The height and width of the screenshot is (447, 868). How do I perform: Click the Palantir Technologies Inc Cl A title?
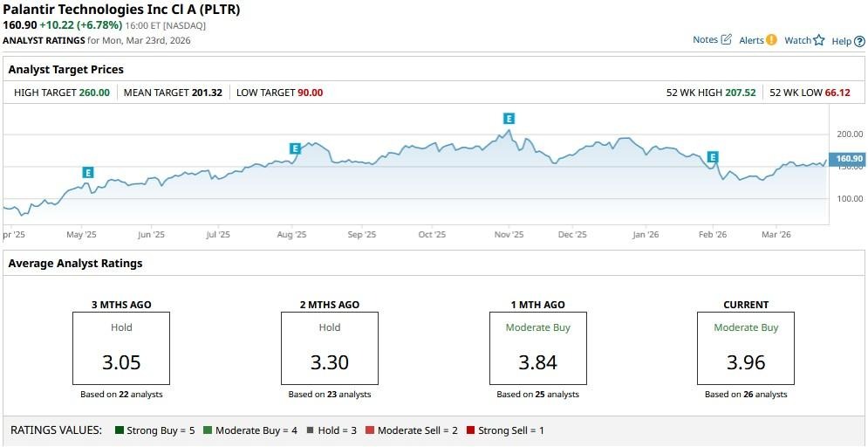[x=122, y=10]
